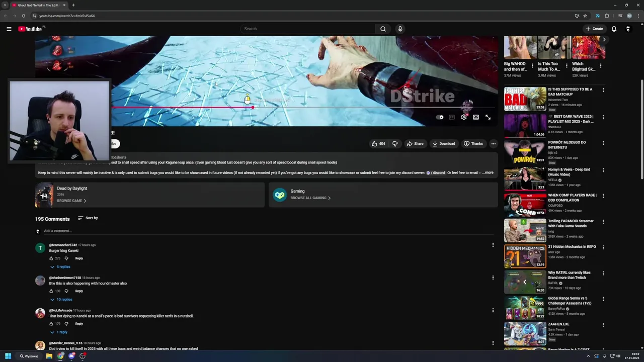Open '21 Hidden Mechanics in REPO' thumbnail
This screenshot has height=362, width=644.
coord(525,256)
